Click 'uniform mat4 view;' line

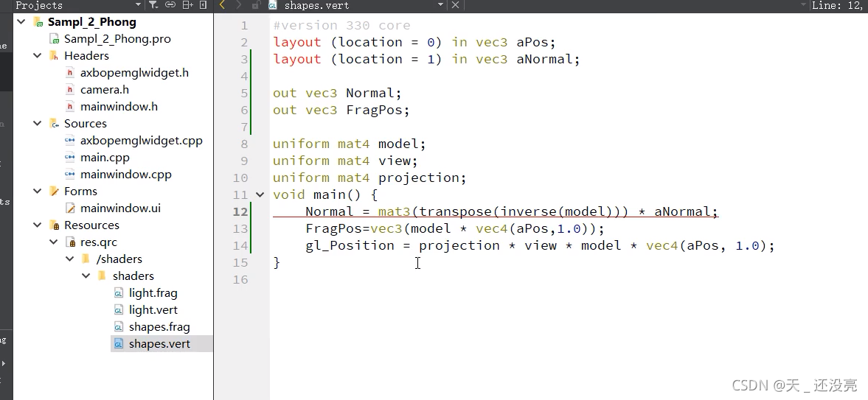(345, 161)
